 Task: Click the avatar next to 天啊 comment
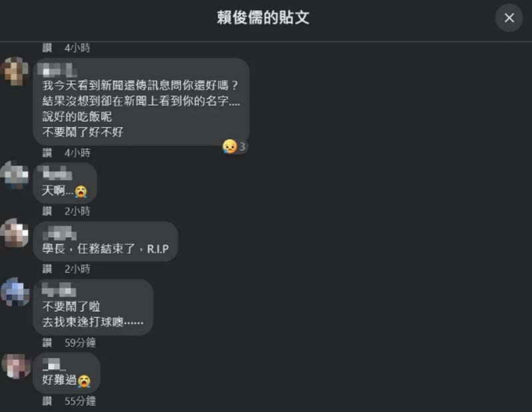pyautogui.click(x=14, y=175)
